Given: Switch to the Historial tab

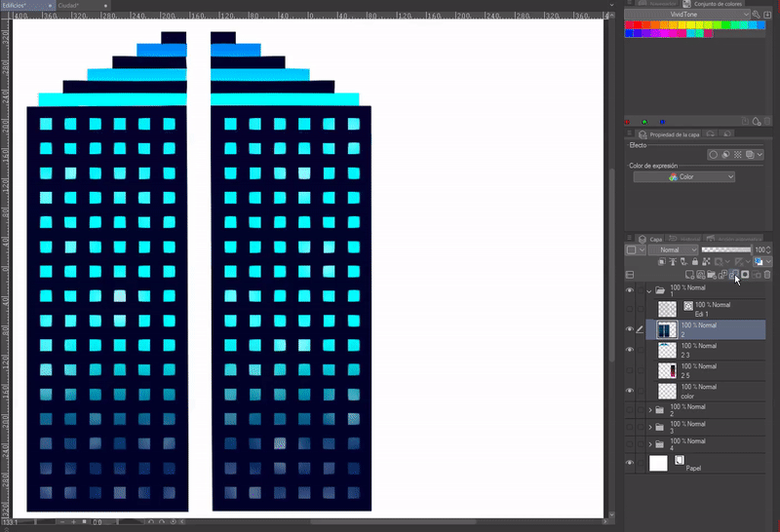Looking at the screenshot, I should [683, 239].
